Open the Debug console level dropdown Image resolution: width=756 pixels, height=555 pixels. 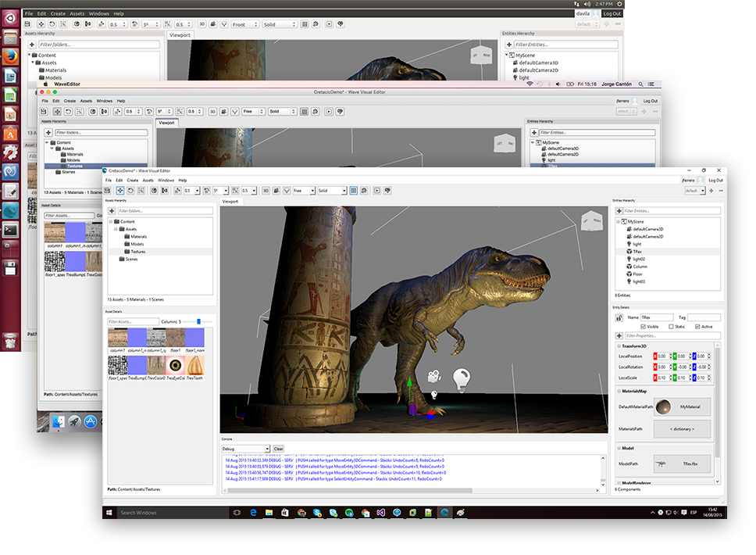click(245, 449)
